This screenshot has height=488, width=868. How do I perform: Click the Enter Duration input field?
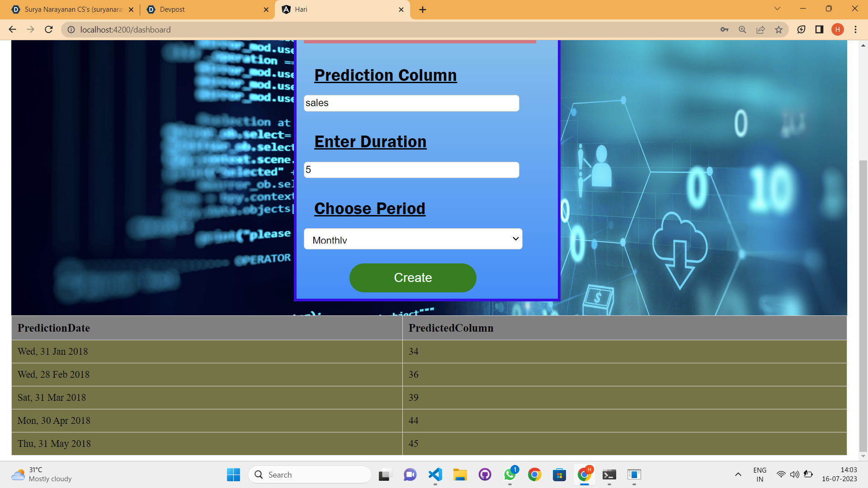click(411, 170)
